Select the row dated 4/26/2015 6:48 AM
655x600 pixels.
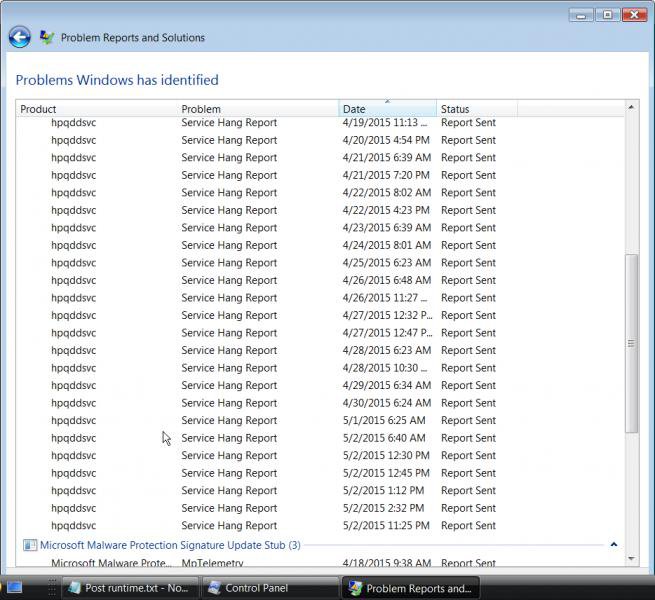point(320,280)
